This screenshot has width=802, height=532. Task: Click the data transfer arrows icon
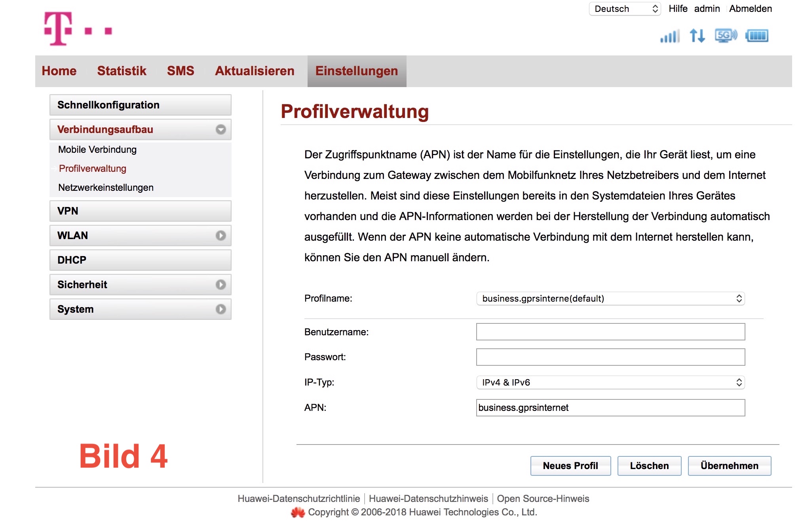tap(697, 36)
